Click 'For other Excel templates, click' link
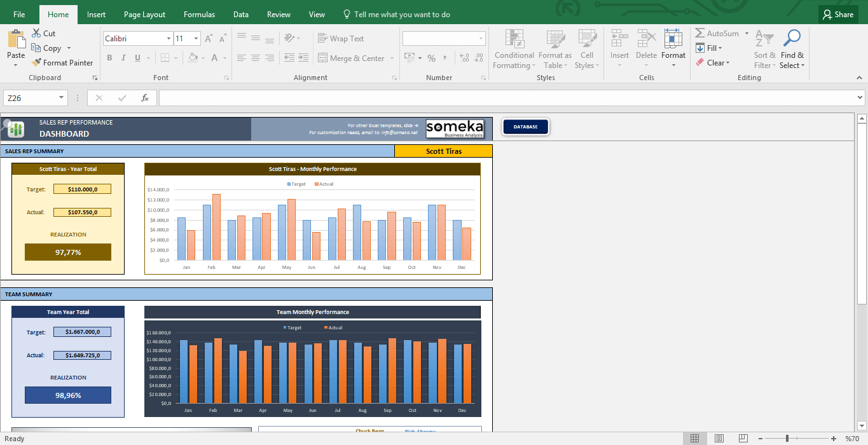The height and width of the screenshot is (445, 868). (x=383, y=126)
